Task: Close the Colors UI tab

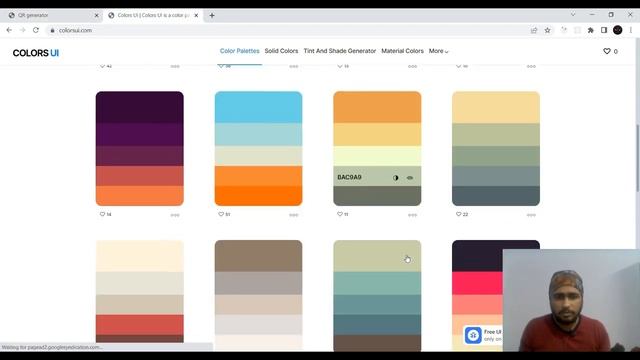Action: 196,16
